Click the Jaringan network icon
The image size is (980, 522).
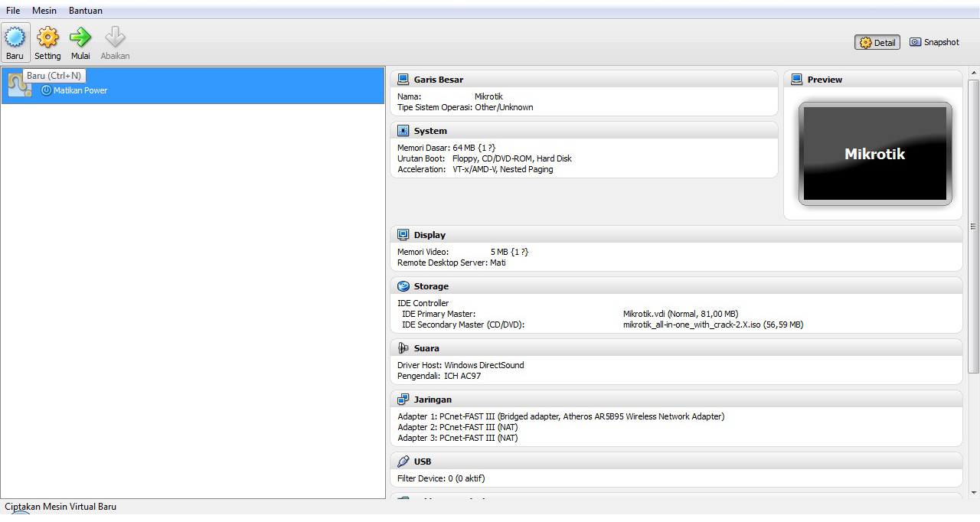pyautogui.click(x=403, y=400)
